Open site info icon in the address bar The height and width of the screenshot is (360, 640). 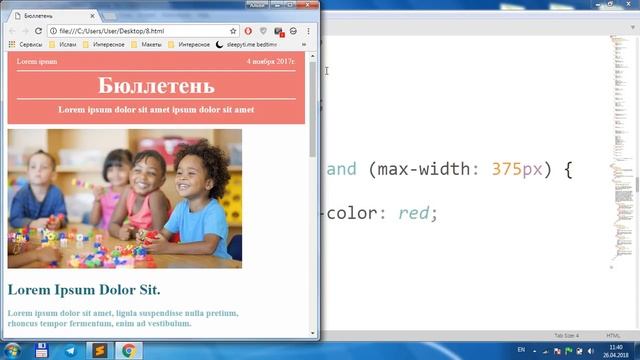pyautogui.click(x=53, y=31)
